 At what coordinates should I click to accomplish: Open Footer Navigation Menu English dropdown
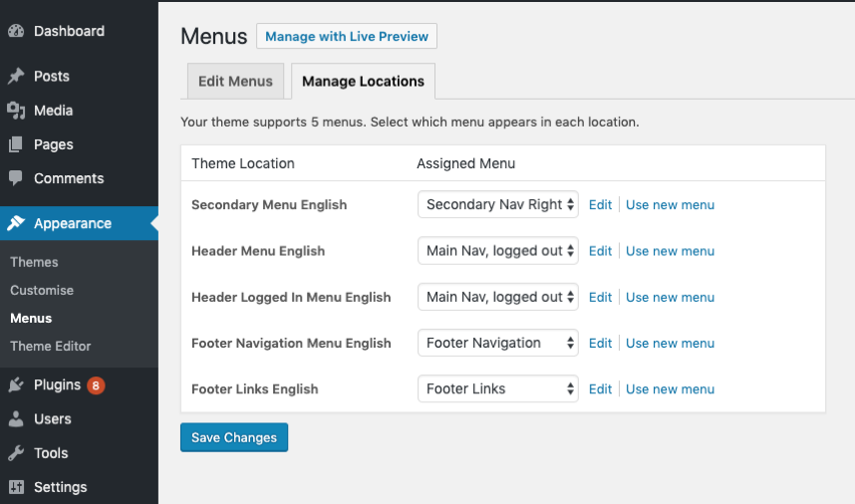tap(498, 343)
